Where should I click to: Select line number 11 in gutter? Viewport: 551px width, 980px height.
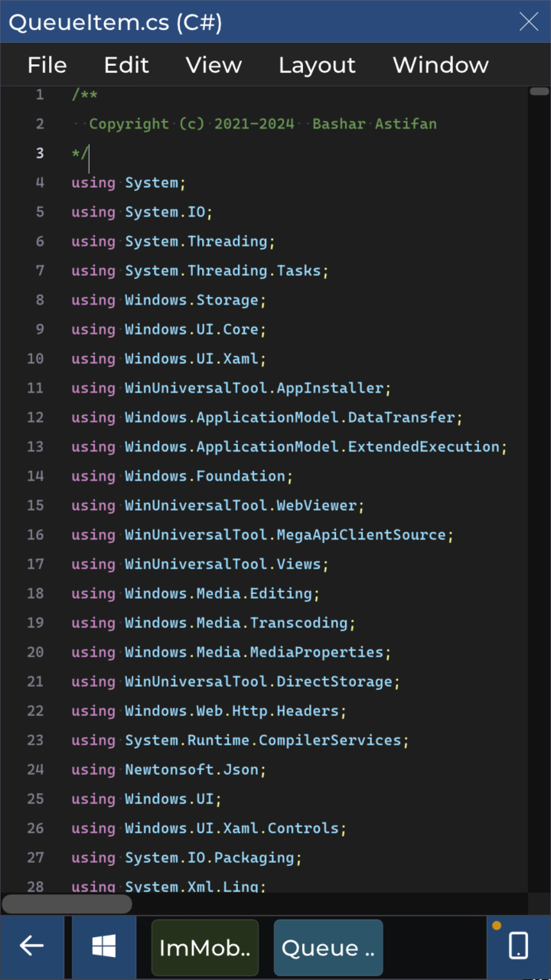[35, 388]
